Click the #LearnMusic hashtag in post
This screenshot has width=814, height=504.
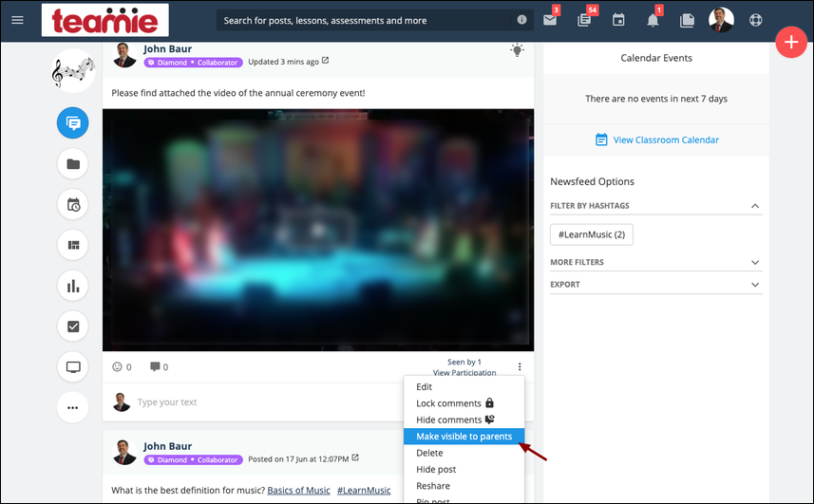pyautogui.click(x=364, y=490)
